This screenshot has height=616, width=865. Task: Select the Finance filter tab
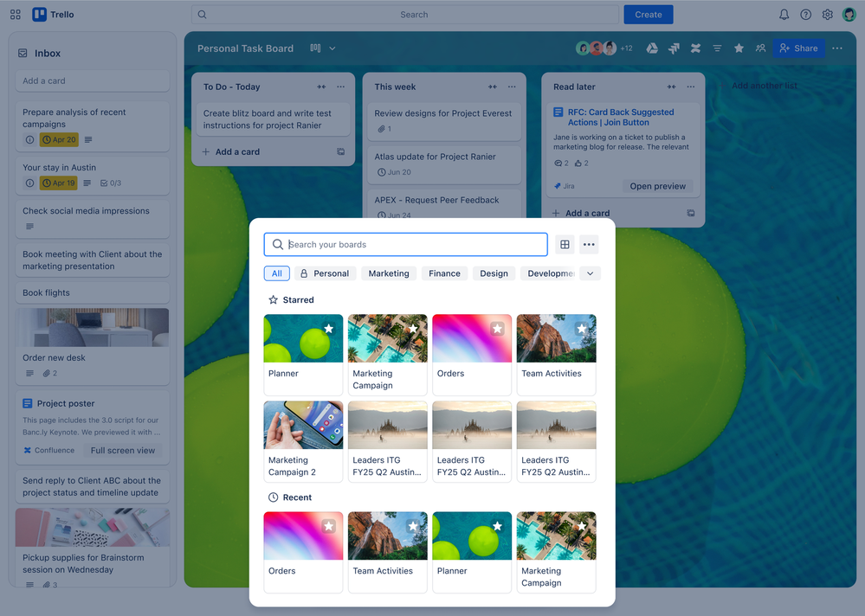point(445,274)
